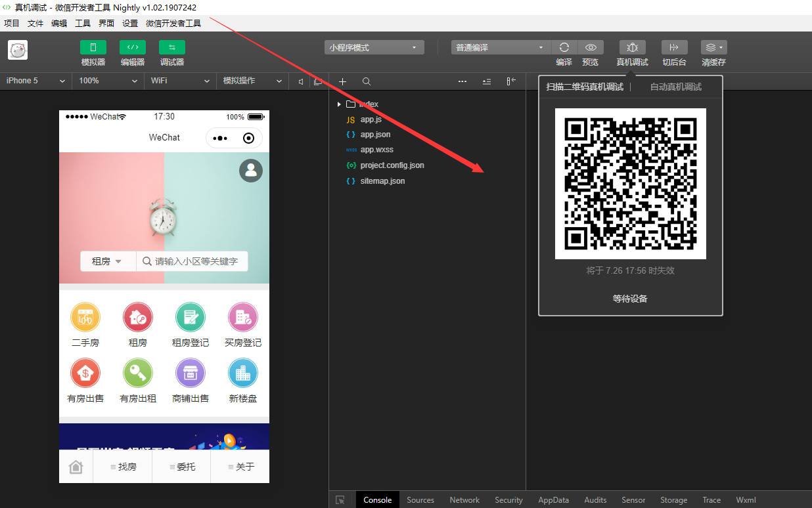This screenshot has width=812, height=508.
Task: Click the remote debug (真机调试) bug icon
Action: 633,47
